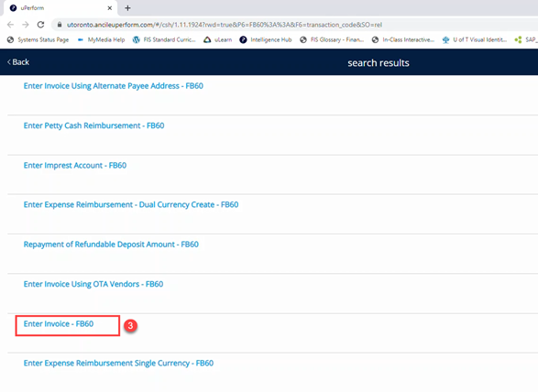Screen dimensions: 538x392
Task: Click the address bar URL
Action: (225, 25)
